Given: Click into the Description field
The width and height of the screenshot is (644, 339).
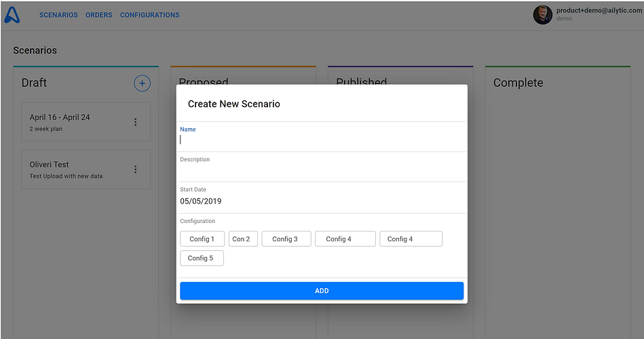Looking at the screenshot, I should [322, 170].
